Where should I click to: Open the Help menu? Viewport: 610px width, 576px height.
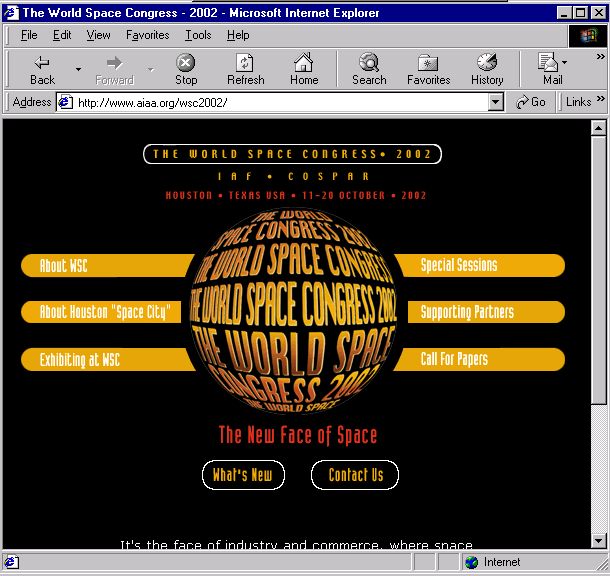pos(238,35)
